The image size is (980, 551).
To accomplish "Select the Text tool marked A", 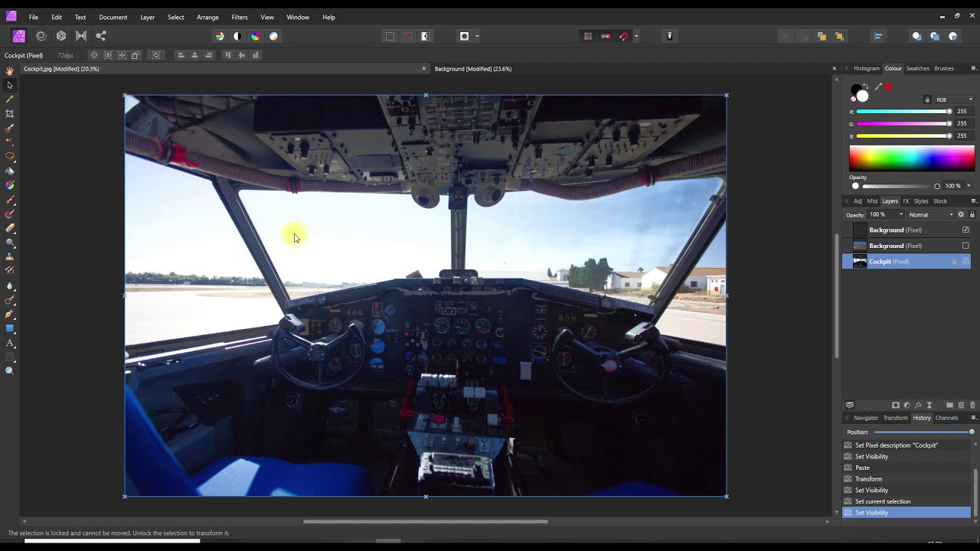I will click(x=10, y=343).
